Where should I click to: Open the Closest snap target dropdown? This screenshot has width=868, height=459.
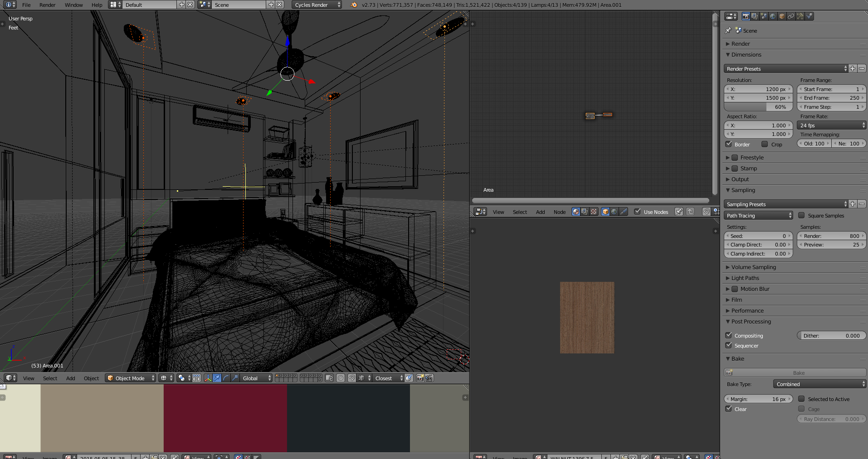tap(388, 378)
